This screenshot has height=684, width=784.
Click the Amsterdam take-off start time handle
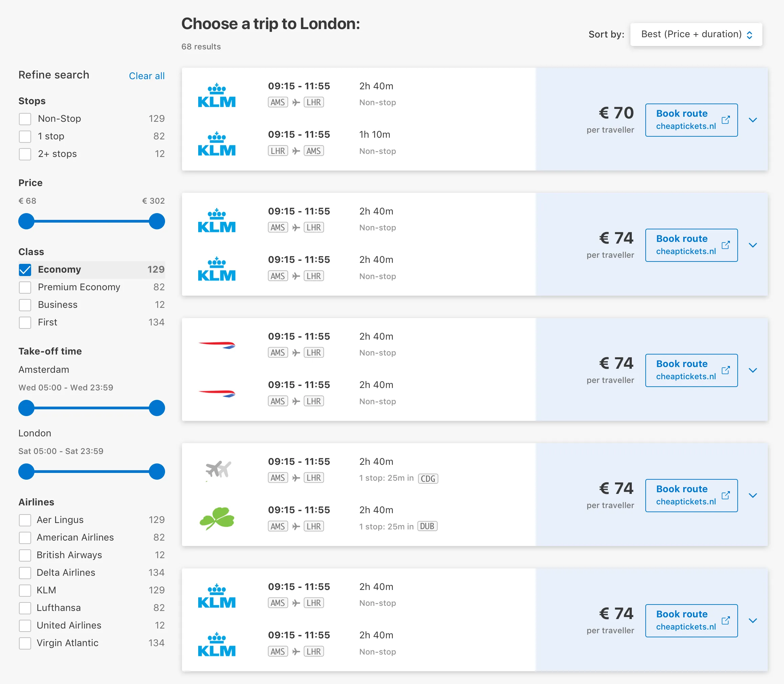[26, 408]
